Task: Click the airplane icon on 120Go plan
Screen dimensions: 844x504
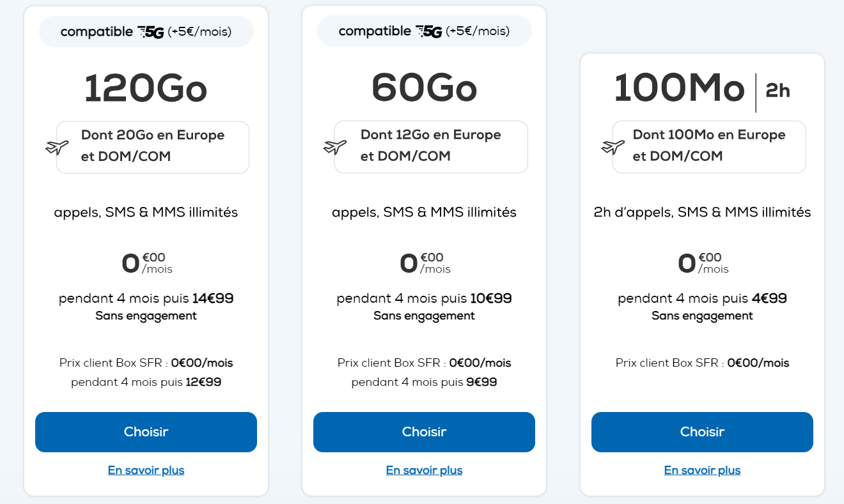Action: click(57, 147)
